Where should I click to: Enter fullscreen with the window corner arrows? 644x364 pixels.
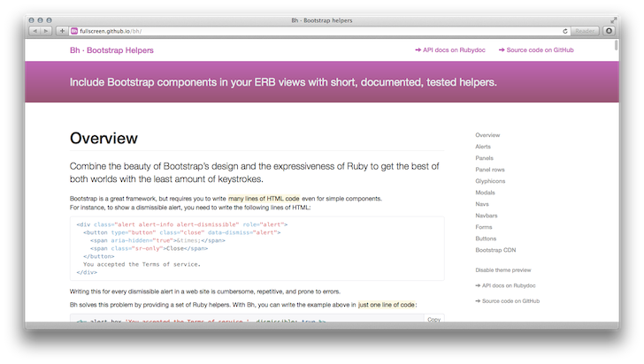tap(613, 20)
